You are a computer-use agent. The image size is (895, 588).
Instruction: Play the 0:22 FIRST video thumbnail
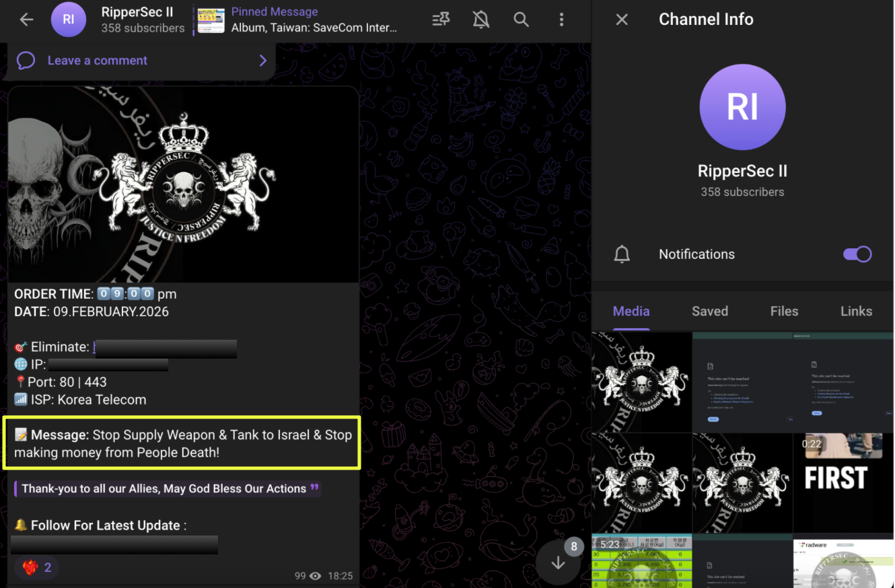(843, 482)
